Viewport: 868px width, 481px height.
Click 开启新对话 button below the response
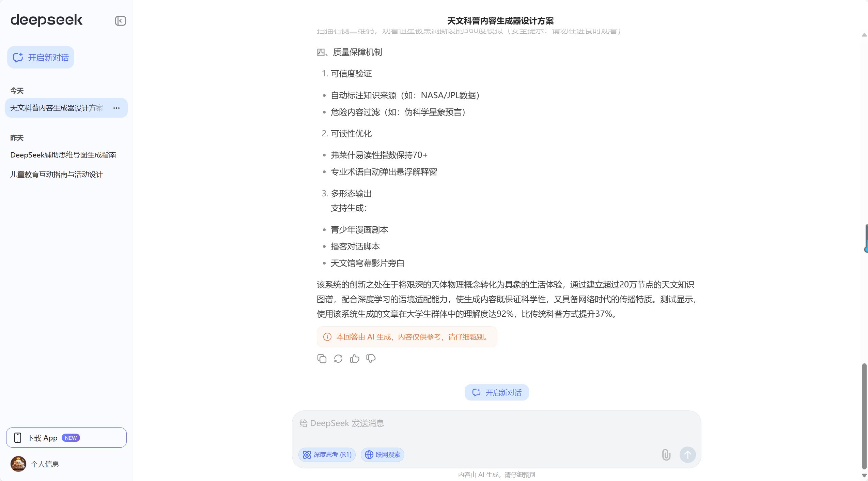(497, 392)
